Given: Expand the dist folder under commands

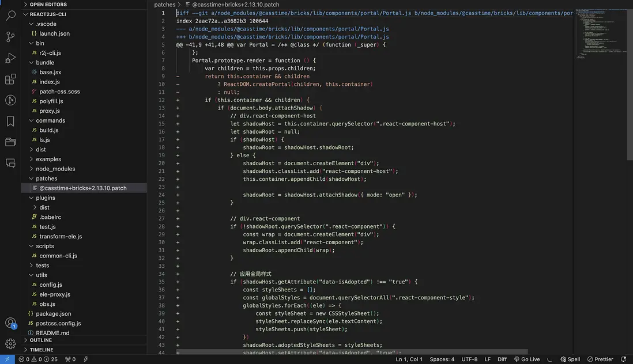Looking at the screenshot, I should (84, 150).
